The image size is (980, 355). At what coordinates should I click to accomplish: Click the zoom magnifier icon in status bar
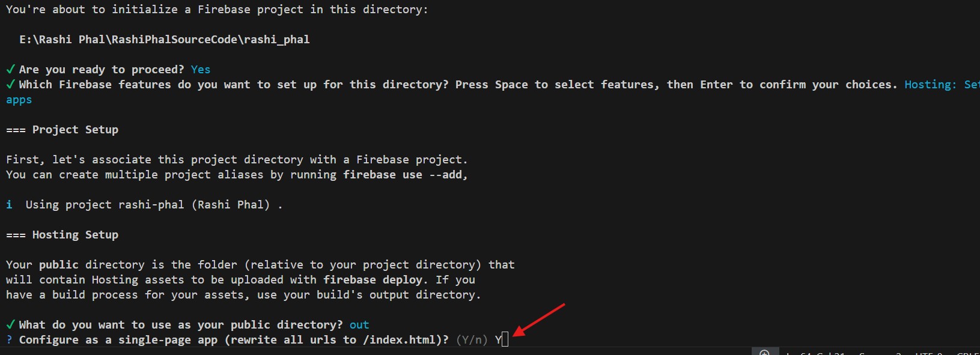tap(764, 353)
